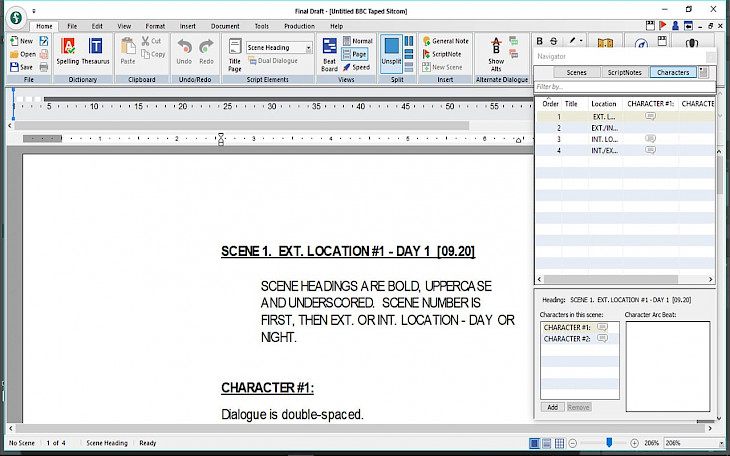This screenshot has height=456, width=730.
Task: Run the Spelling checker
Action: point(68,51)
